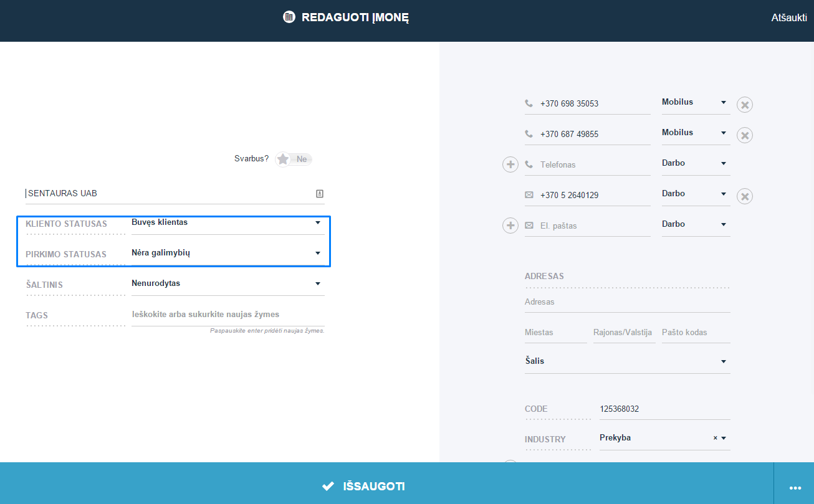814x504 pixels.
Task: Open the Šaltinis dropdown
Action: coord(228,284)
